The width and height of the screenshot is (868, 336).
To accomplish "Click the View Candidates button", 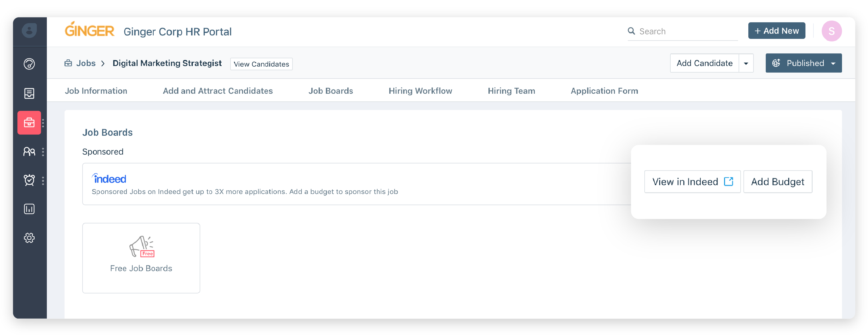I will pyautogui.click(x=261, y=64).
